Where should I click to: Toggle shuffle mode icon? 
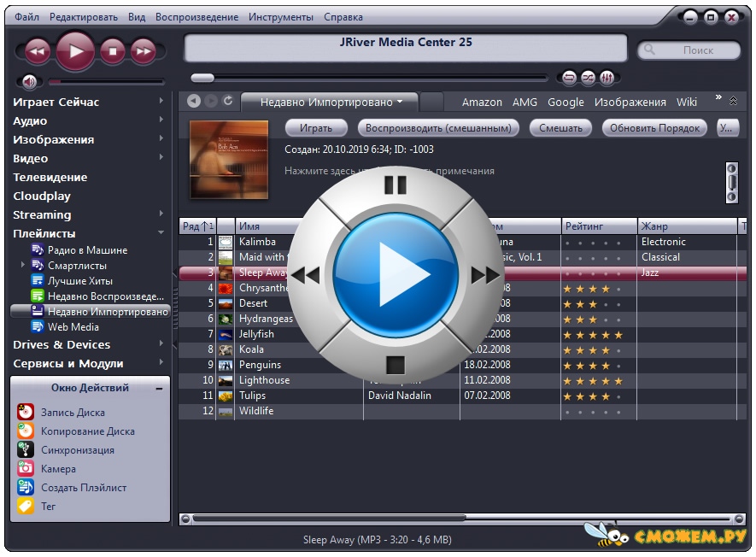click(x=589, y=78)
